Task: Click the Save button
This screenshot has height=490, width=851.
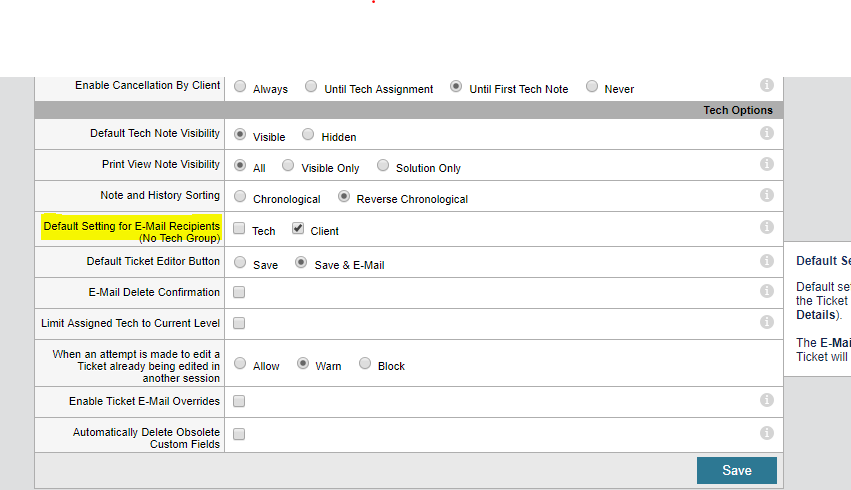Action: (x=736, y=470)
